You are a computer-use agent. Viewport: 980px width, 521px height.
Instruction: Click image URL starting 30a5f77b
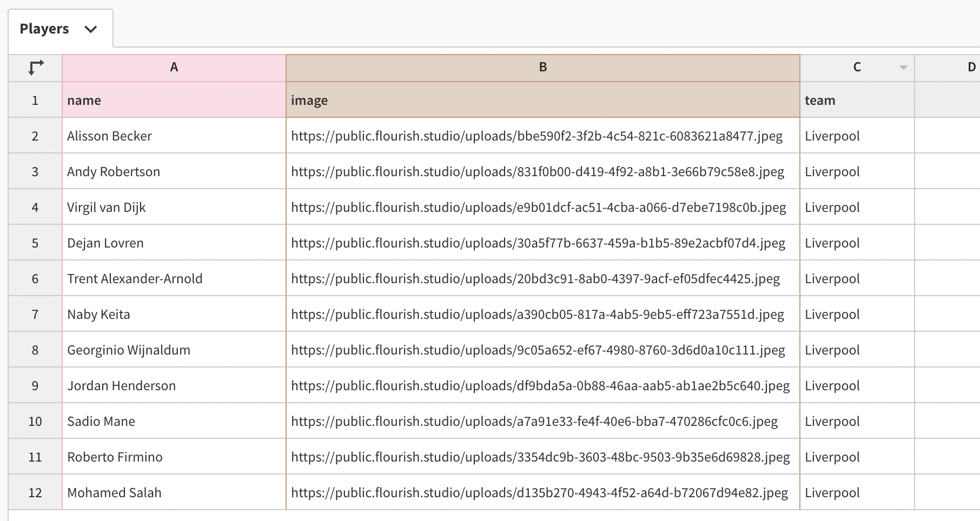point(543,243)
